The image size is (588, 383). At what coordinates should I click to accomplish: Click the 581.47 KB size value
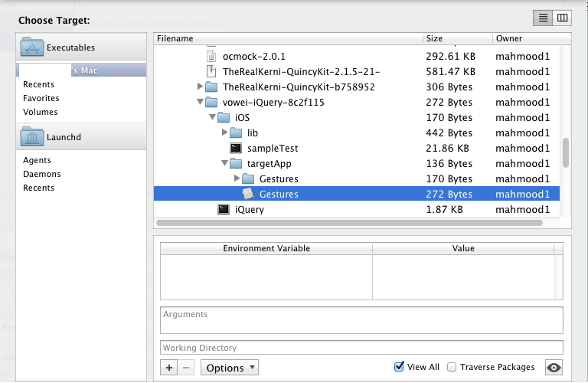[x=451, y=72]
